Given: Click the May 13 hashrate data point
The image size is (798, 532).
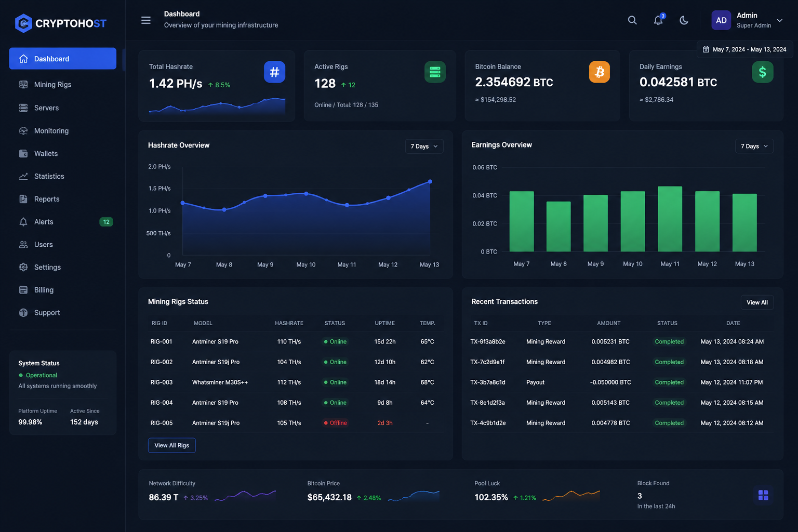Looking at the screenshot, I should point(430,181).
